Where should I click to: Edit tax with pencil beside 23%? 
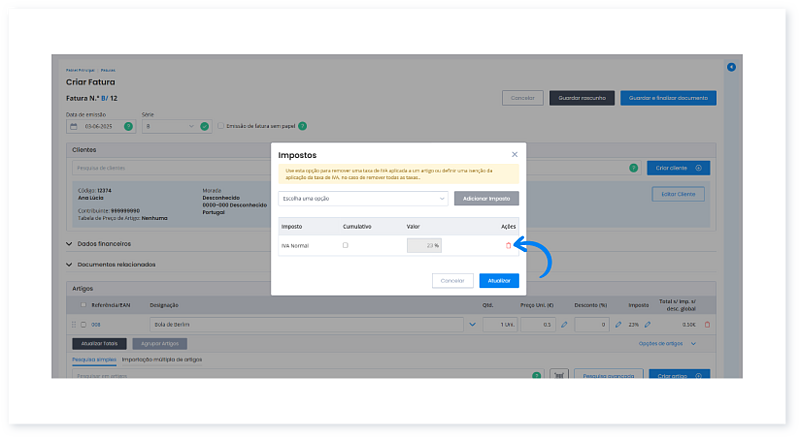pyautogui.click(x=646, y=324)
